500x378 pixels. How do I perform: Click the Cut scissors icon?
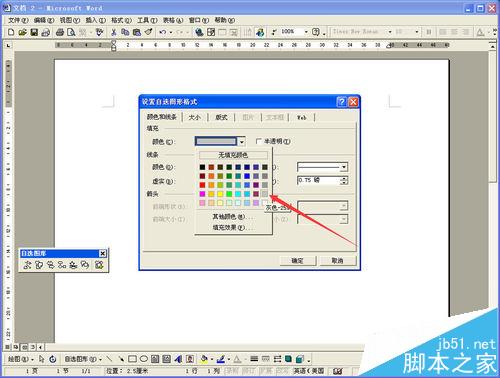coord(114,32)
